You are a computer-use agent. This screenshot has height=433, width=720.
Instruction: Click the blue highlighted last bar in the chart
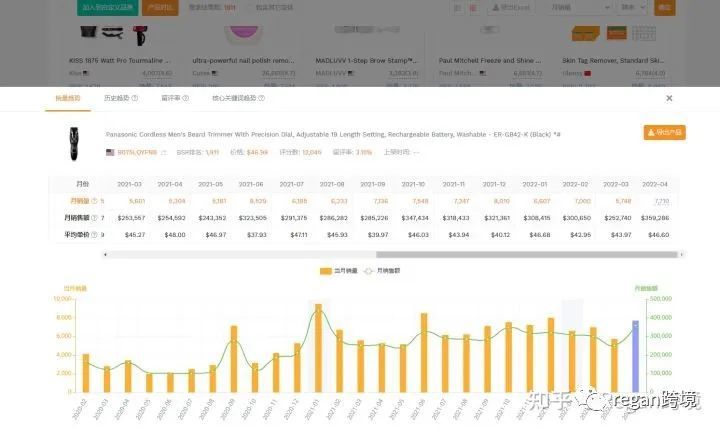click(x=636, y=356)
